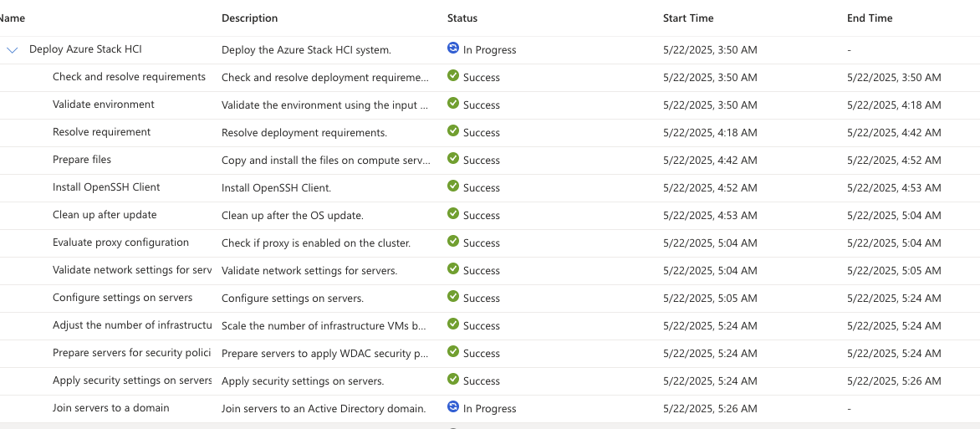Click the Success icon for Validate environment

coord(453,103)
